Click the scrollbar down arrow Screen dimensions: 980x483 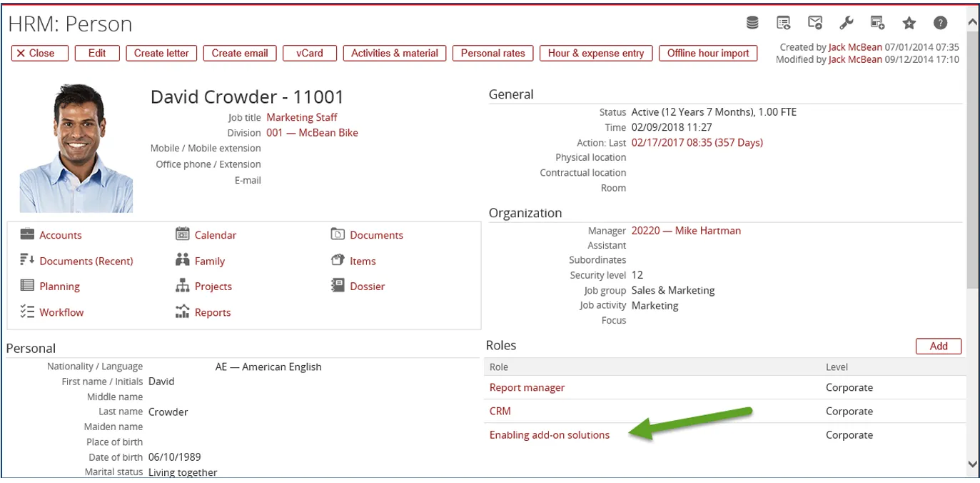pos(972,464)
